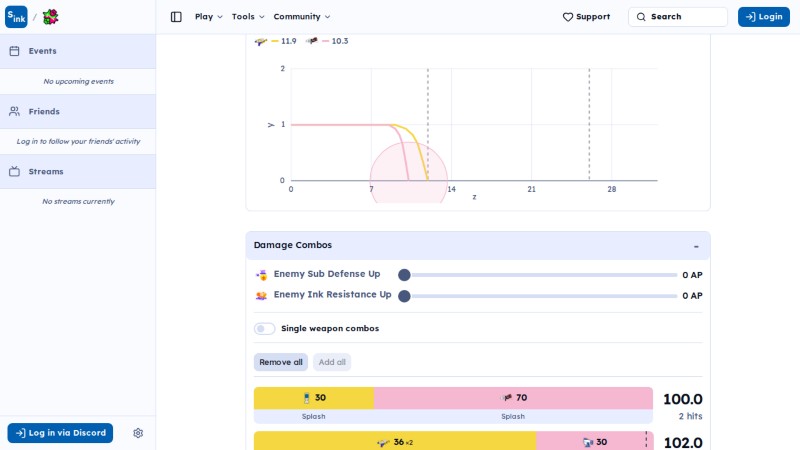Open settings gear icon
800x450 pixels.
(x=138, y=433)
